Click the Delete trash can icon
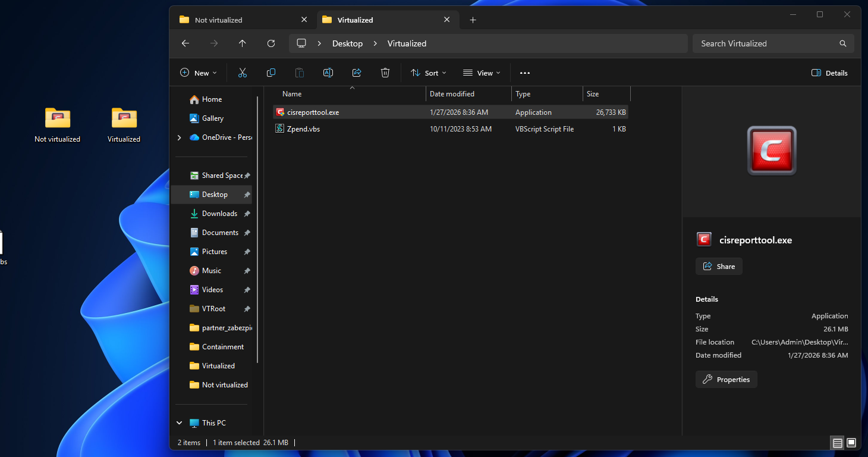Viewport: 868px width, 457px height. pyautogui.click(x=385, y=73)
